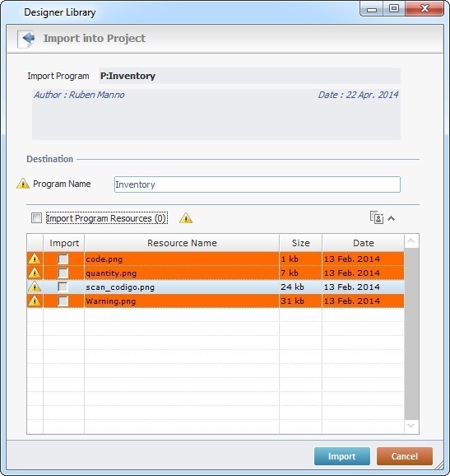Screen dimensions: 450x476
Task: Click warning icon in scan_codigo.png row
Action: point(35,287)
